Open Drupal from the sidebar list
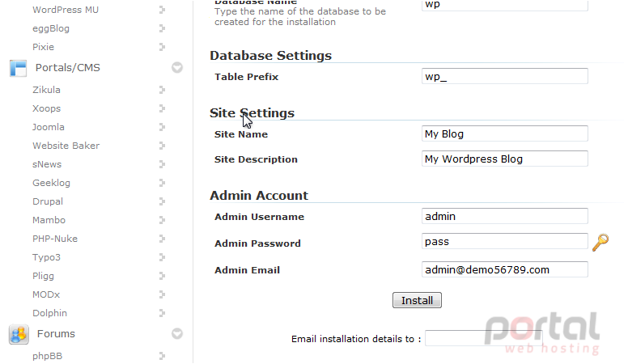The image size is (628, 364). click(48, 201)
